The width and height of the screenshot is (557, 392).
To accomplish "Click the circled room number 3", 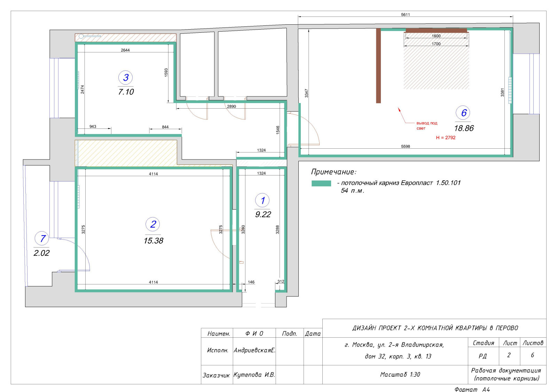I will pyautogui.click(x=126, y=78).
